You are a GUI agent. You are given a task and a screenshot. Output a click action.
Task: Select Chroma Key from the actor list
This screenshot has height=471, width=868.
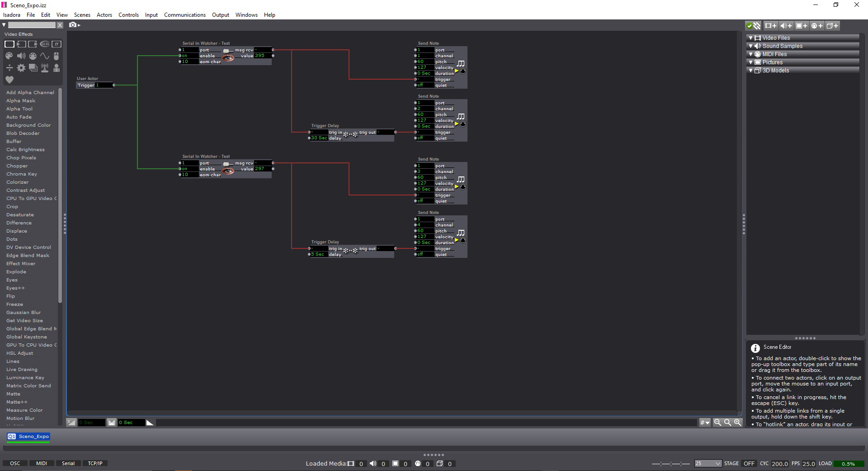[x=22, y=174]
